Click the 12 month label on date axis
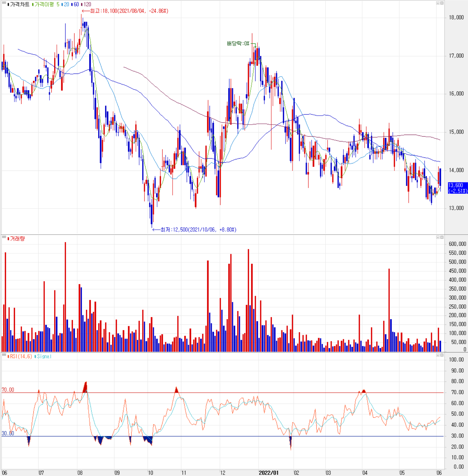 (x=223, y=473)
